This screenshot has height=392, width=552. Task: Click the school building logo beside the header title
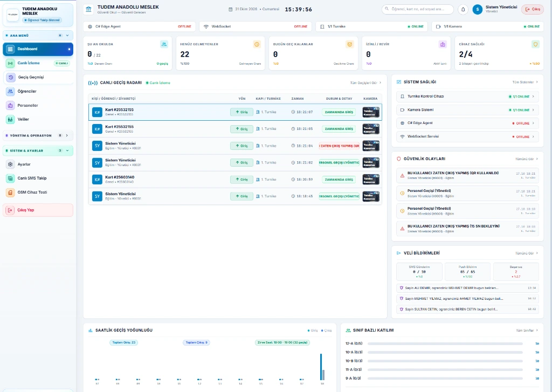89,9
